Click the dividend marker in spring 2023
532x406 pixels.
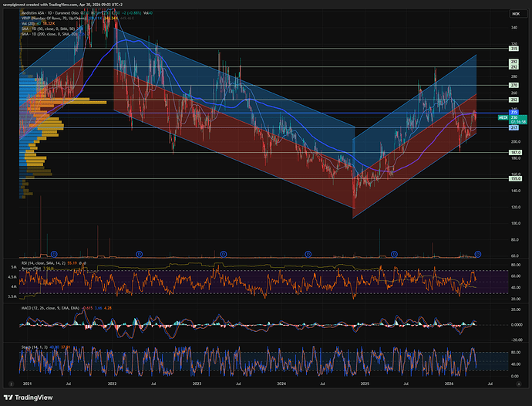click(224, 254)
